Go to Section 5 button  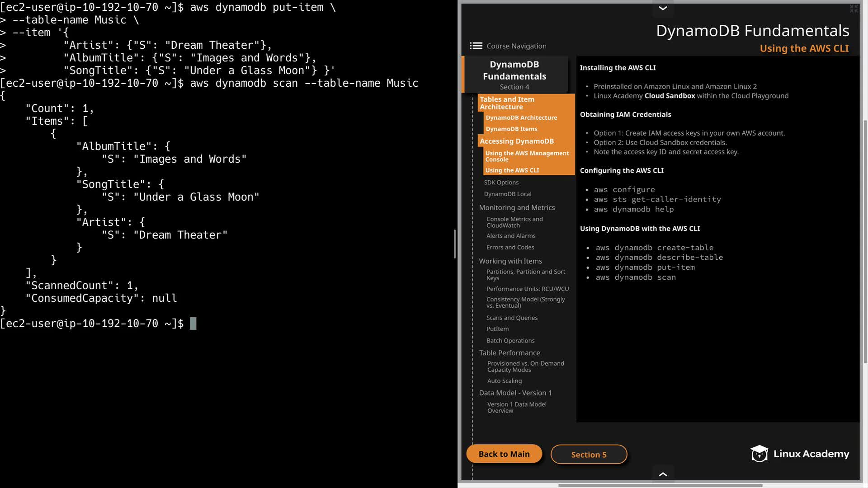[589, 455]
